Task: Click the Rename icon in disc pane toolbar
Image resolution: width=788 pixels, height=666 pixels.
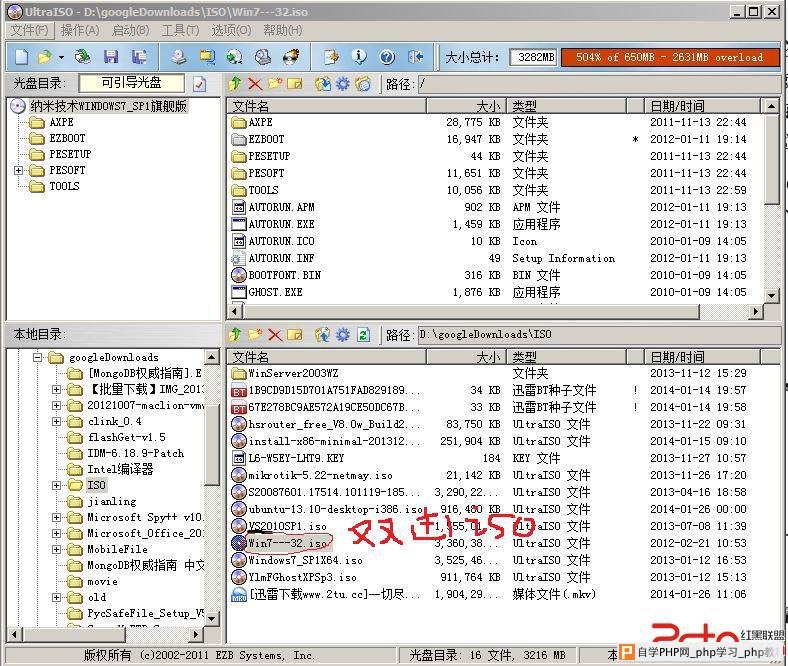Action: [x=295, y=83]
